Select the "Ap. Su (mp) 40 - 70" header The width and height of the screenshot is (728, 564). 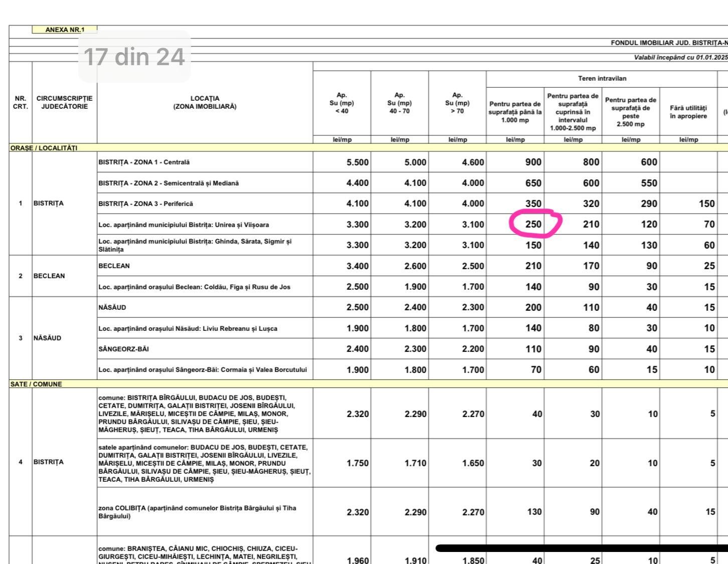(x=399, y=102)
